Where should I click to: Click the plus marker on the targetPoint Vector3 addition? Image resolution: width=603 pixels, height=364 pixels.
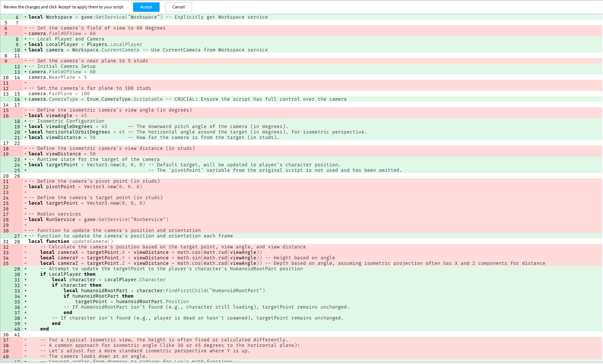tap(24, 164)
